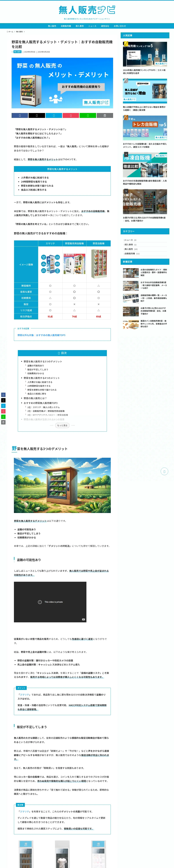Share article via blue Facebook button
This screenshot has width=174, height=868.
pos(20,116)
